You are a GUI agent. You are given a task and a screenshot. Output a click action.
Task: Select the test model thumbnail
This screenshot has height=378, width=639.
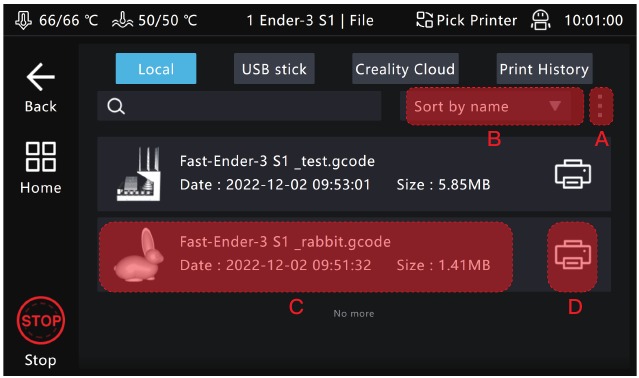[139, 174]
